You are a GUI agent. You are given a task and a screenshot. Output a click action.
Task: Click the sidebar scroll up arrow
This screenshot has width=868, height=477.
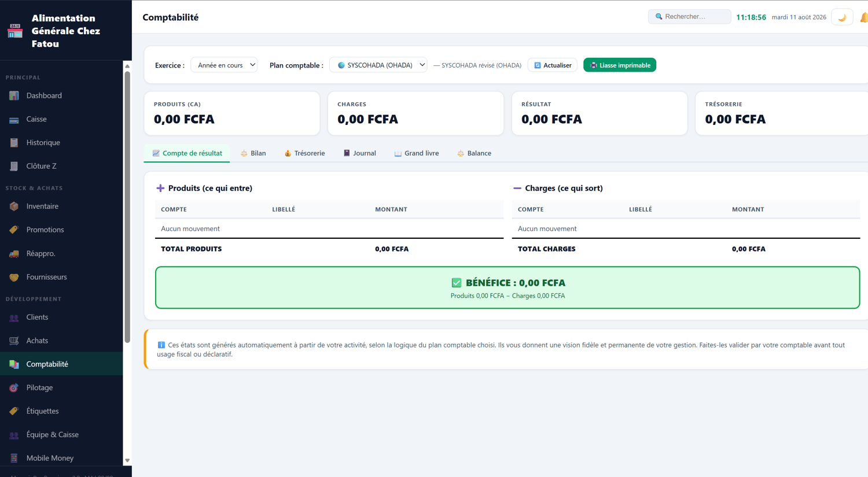(127, 66)
